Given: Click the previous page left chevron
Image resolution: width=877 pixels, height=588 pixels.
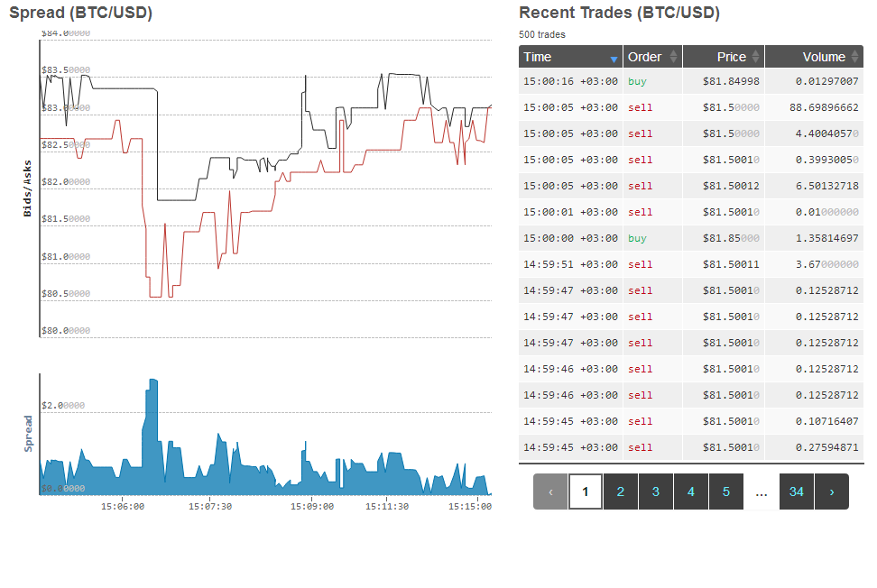Looking at the screenshot, I should pyautogui.click(x=550, y=492).
